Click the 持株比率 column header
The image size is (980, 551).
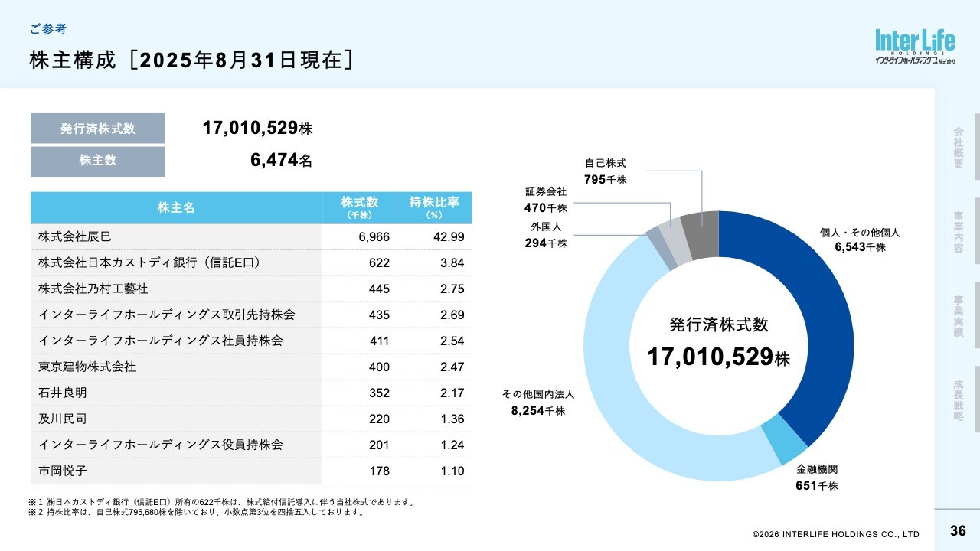point(434,207)
